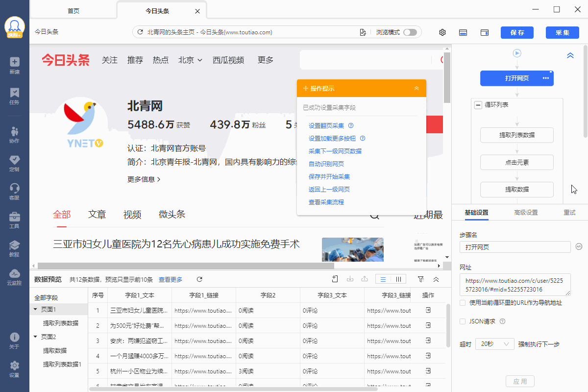Select the 点击元素 workflow step
Viewport: 588px width, 392px height.
tap(517, 162)
